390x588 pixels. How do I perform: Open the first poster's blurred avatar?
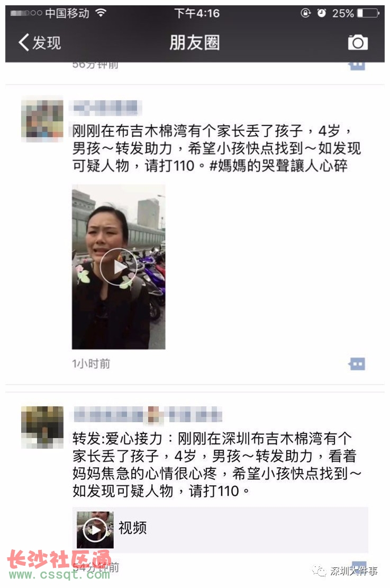pos(42,119)
